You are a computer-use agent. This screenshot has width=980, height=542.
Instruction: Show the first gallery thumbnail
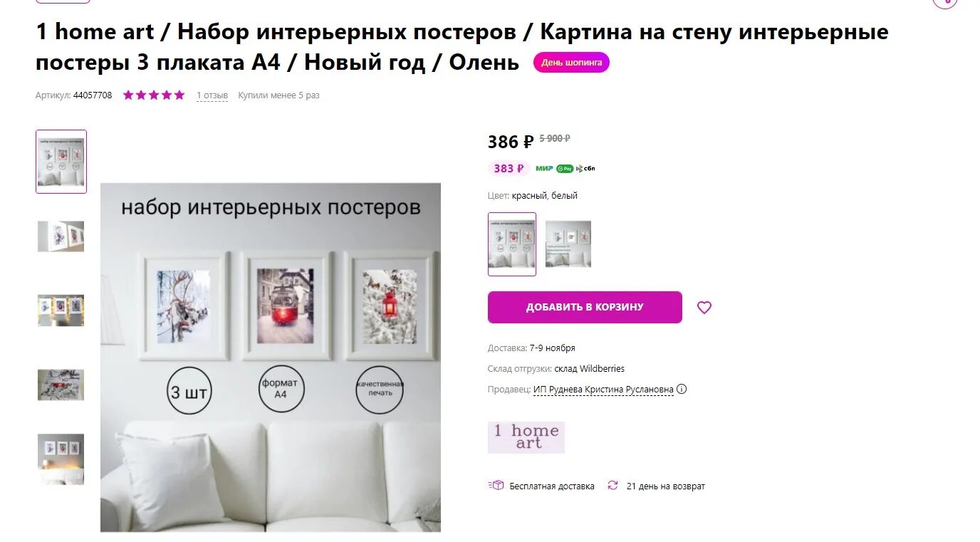pos(61,162)
